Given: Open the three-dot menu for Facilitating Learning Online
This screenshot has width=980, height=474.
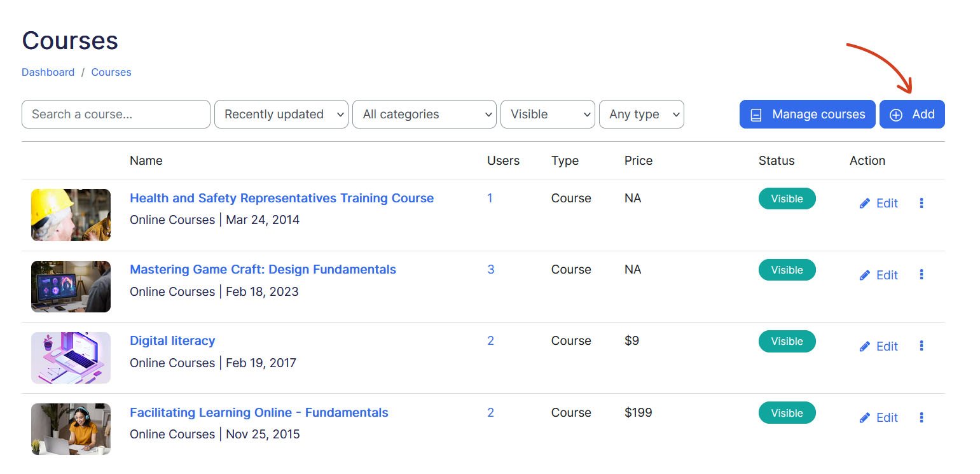Looking at the screenshot, I should (x=921, y=417).
